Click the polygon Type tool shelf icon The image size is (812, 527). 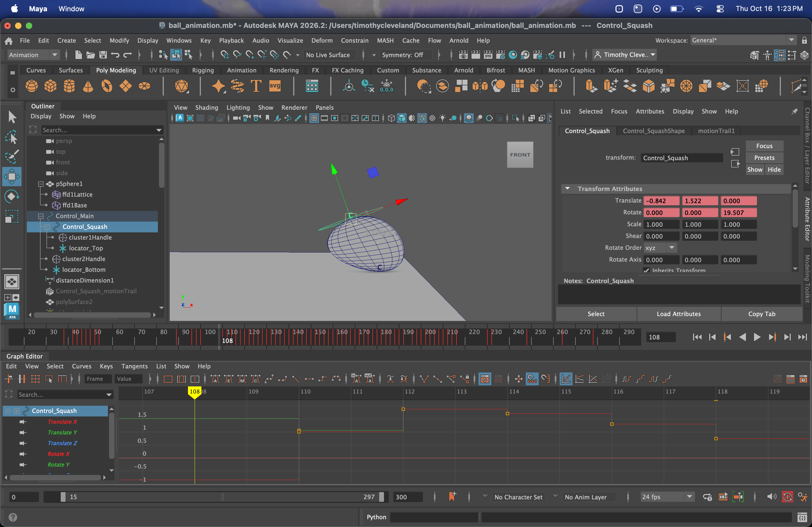256,86
